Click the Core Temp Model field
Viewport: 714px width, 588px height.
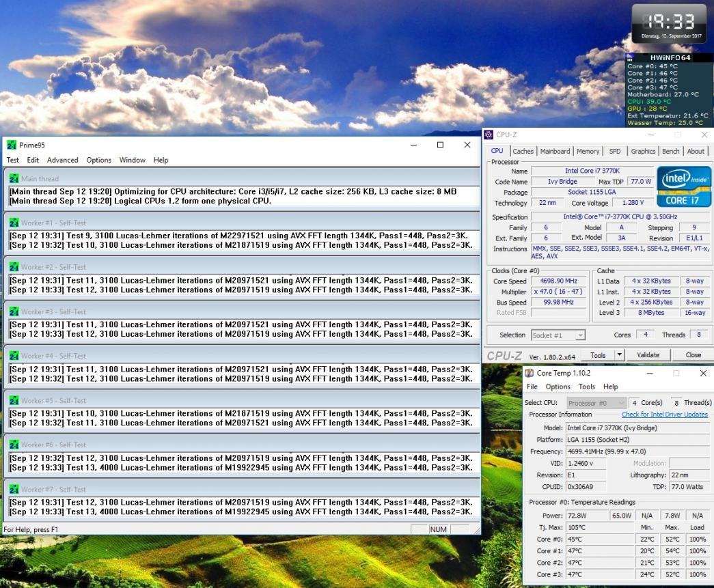coord(637,428)
